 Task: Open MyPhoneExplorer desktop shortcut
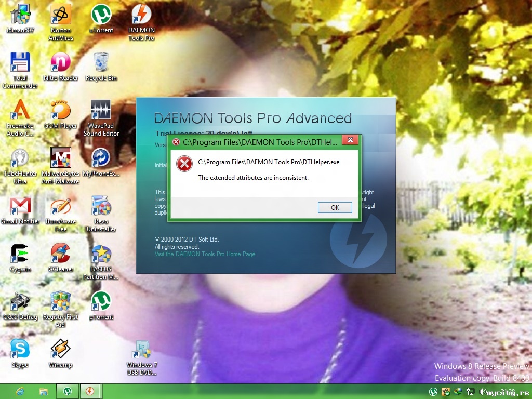tap(101, 162)
